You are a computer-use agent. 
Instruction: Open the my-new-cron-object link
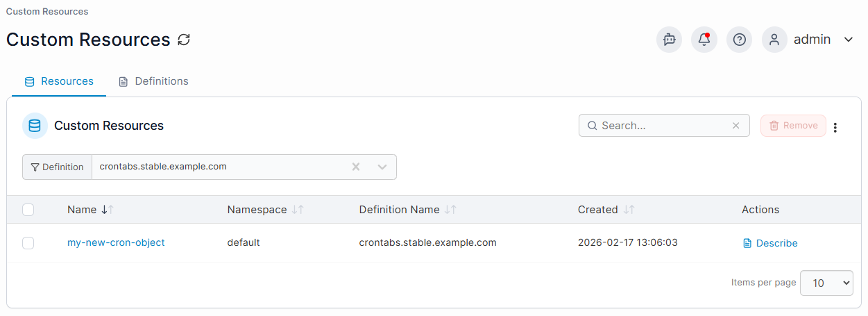coord(116,243)
